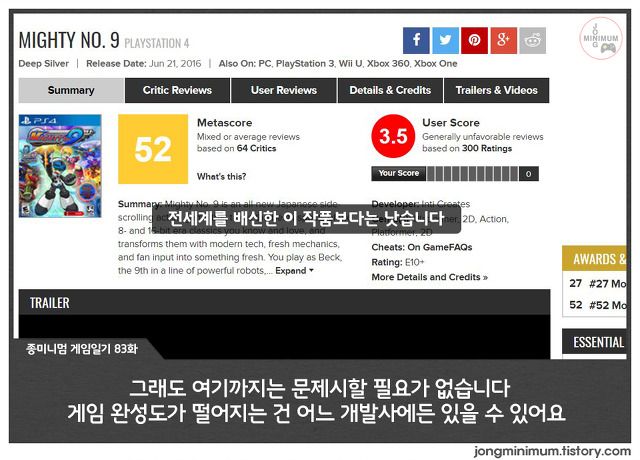This screenshot has width=640, height=460.
Task: Share the page via Facebook icon
Action: click(x=416, y=40)
